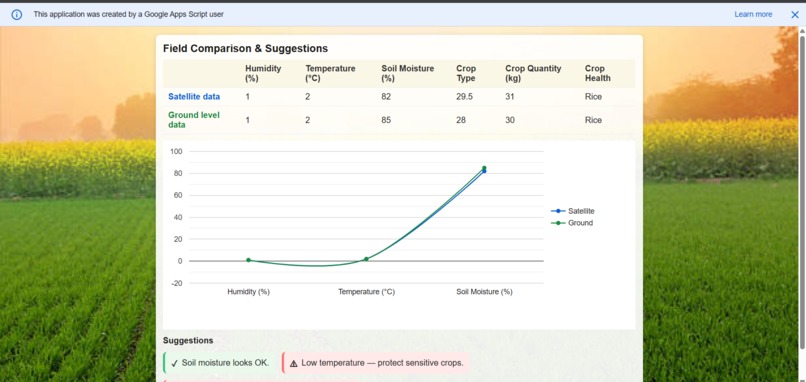The width and height of the screenshot is (806, 382).
Task: Click the ground value 28
Action: (461, 120)
